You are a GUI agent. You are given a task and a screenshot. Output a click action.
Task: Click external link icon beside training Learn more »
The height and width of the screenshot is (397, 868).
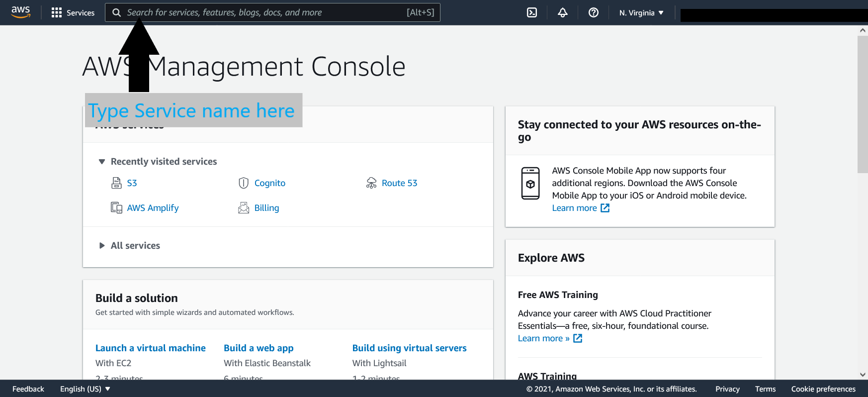point(578,338)
